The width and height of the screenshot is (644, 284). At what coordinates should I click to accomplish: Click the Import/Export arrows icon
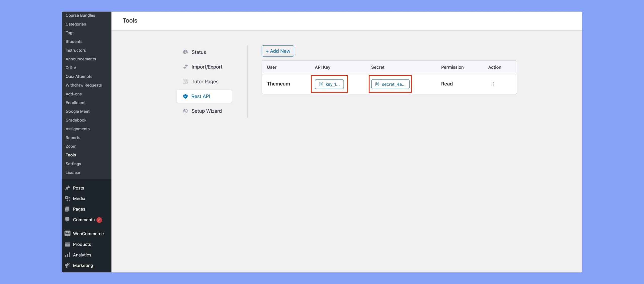[x=185, y=67]
